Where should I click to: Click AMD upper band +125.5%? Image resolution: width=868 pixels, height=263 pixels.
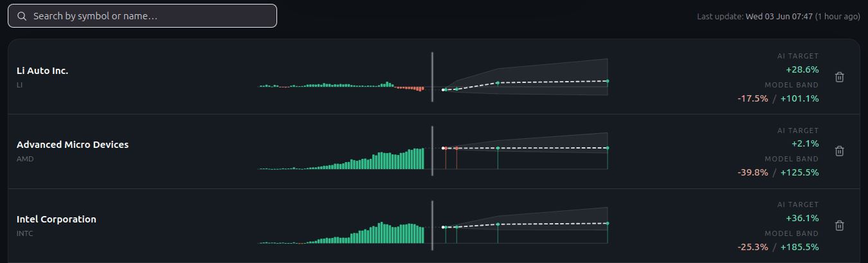pos(799,172)
